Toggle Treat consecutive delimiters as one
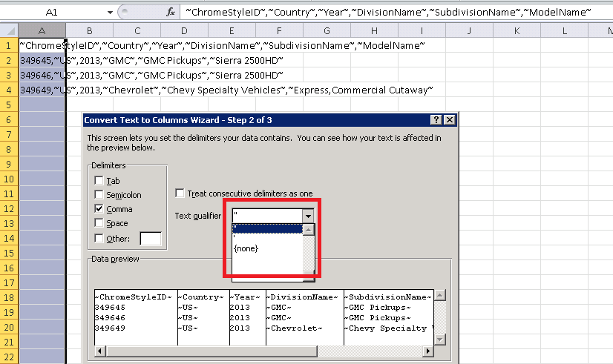 click(x=180, y=193)
